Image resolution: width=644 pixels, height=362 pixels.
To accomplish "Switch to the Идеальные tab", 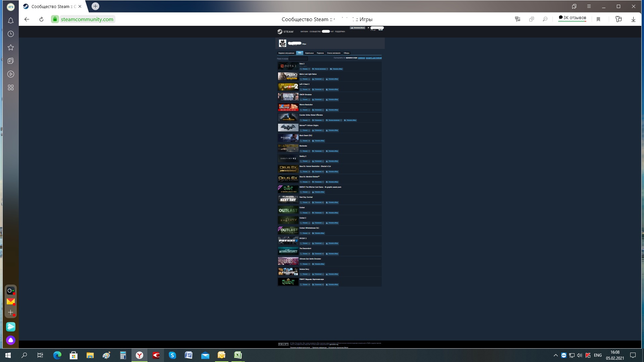I will pos(309,53).
